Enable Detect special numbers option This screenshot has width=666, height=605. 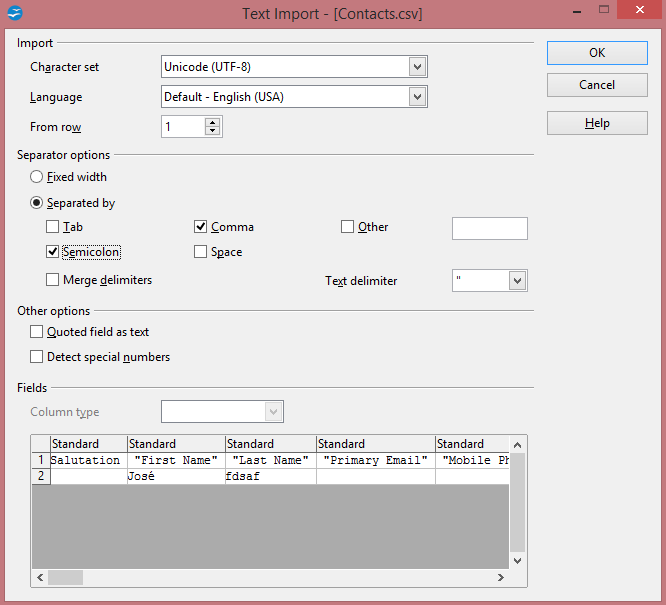37,357
